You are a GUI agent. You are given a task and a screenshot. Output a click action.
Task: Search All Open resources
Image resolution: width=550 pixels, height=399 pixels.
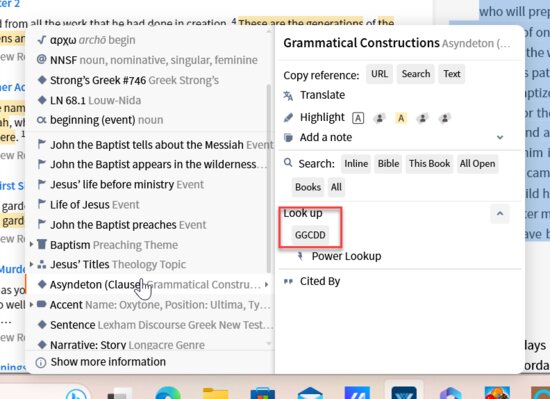tap(477, 164)
